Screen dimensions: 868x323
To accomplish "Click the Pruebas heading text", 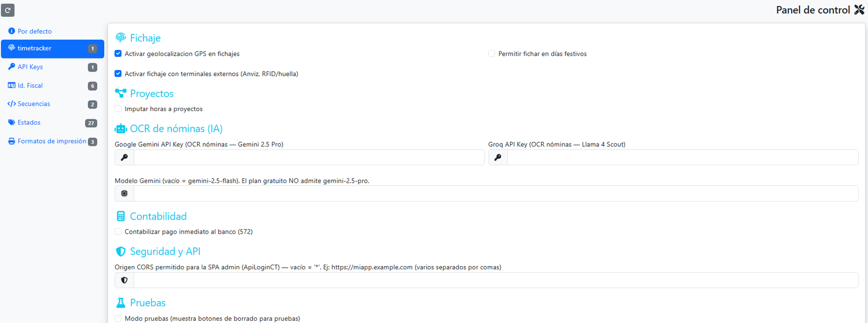I will tap(148, 303).
